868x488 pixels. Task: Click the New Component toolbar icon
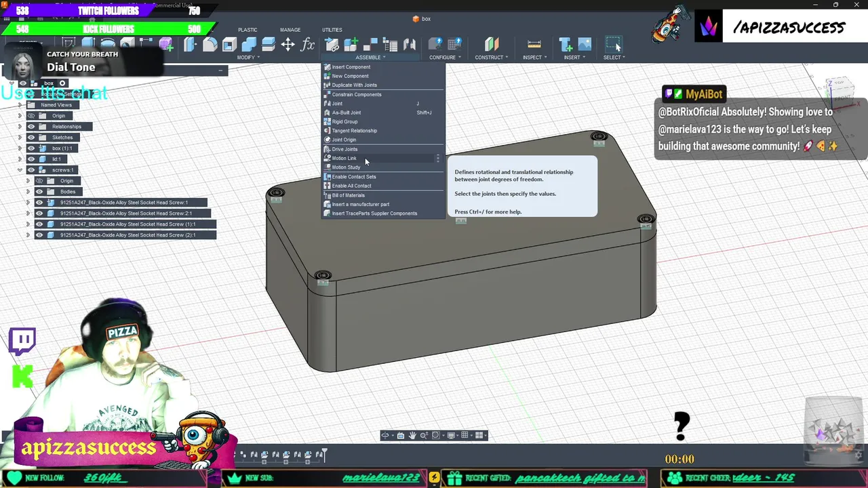coord(351,45)
